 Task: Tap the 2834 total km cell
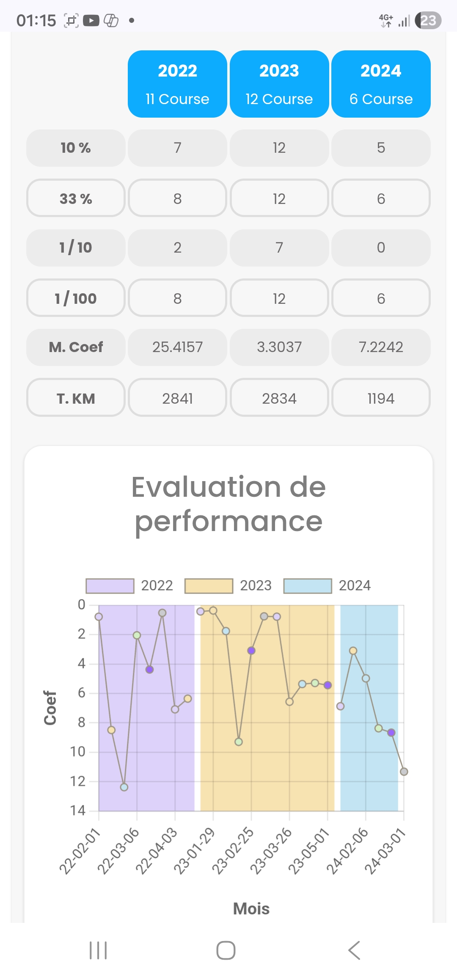[x=279, y=398]
